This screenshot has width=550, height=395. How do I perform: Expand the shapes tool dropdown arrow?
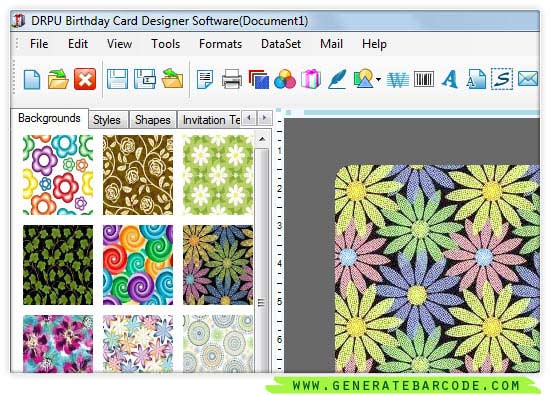pos(378,80)
